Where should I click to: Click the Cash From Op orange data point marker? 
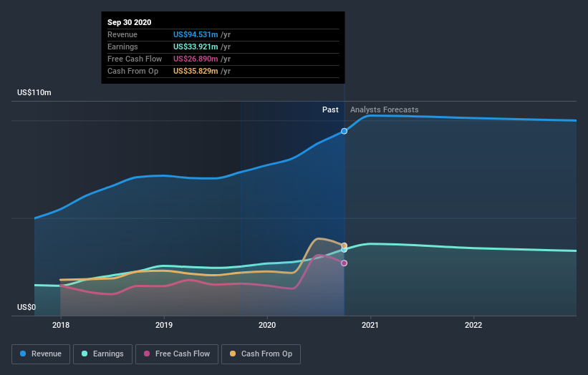click(x=344, y=245)
